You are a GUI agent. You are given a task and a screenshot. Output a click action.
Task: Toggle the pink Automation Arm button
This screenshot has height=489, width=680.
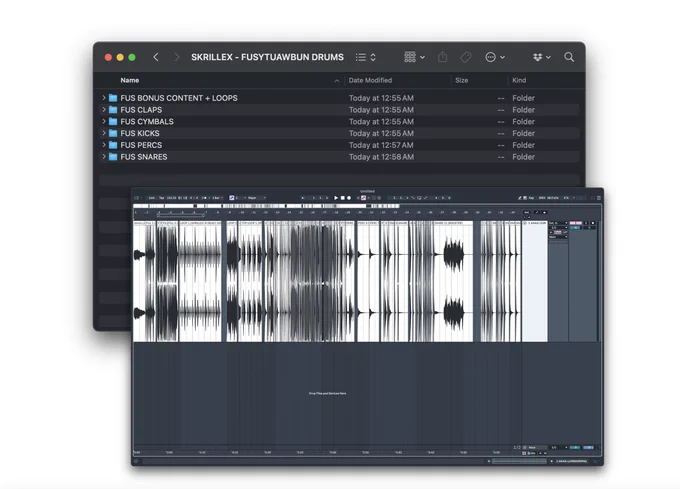363,198
